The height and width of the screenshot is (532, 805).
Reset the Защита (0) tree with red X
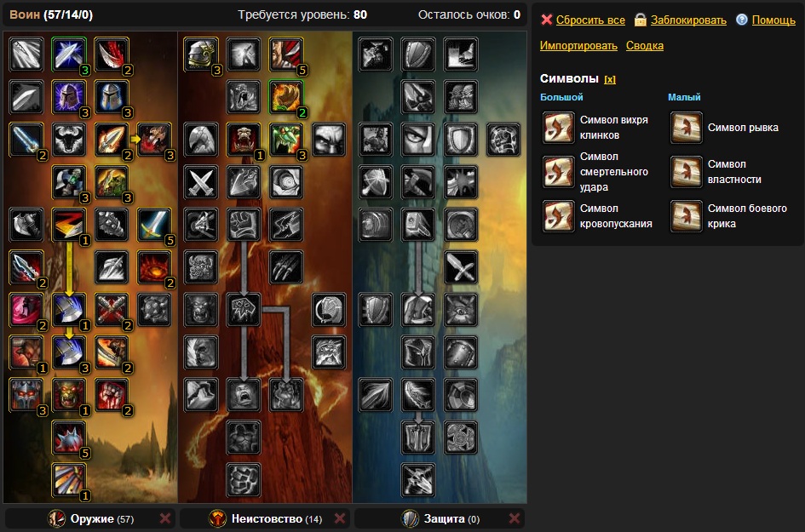point(514,518)
